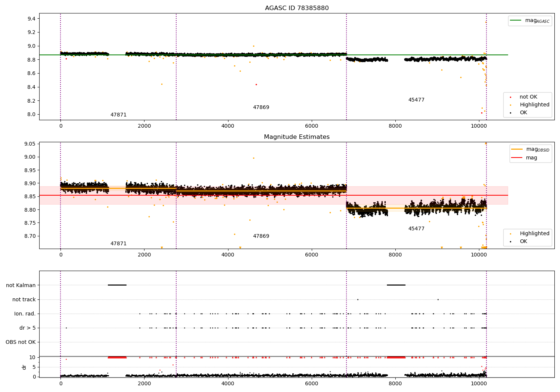Click the 4000 x-tick under top plot
Image resolution: width=560 pixels, height=392 pixels.
[228, 126]
